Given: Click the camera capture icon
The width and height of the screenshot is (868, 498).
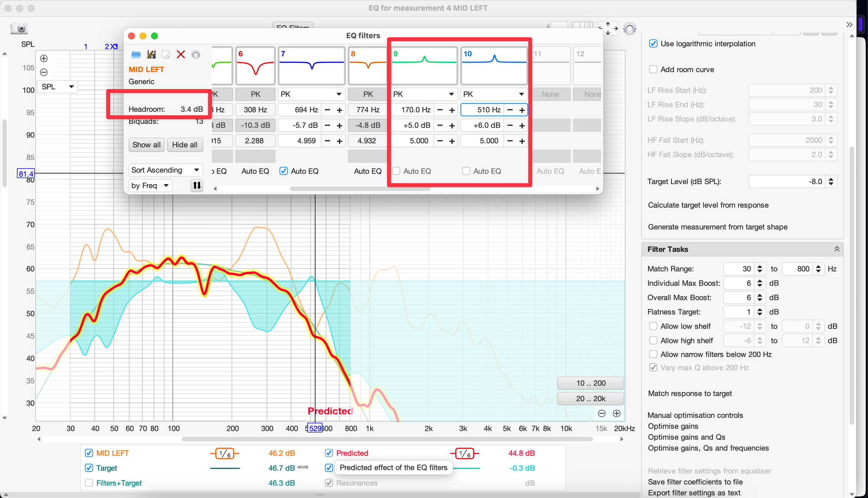Looking at the screenshot, I should [19, 29].
